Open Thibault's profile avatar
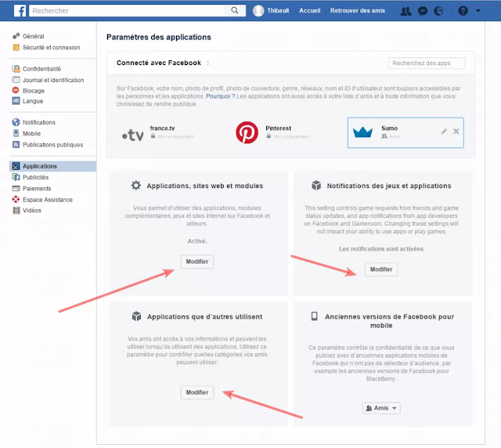This screenshot has width=501, height=448. pos(258,10)
